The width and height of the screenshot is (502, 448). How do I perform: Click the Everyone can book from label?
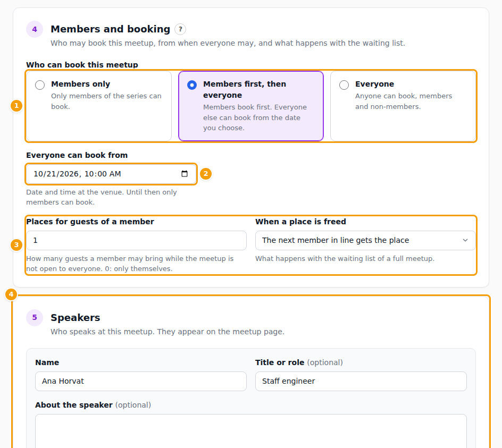pyautogui.click(x=77, y=155)
